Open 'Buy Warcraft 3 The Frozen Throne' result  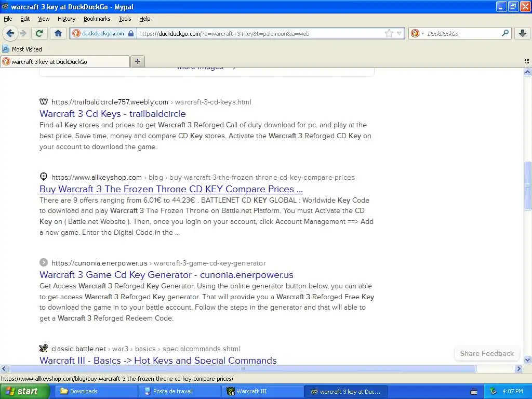(171, 189)
